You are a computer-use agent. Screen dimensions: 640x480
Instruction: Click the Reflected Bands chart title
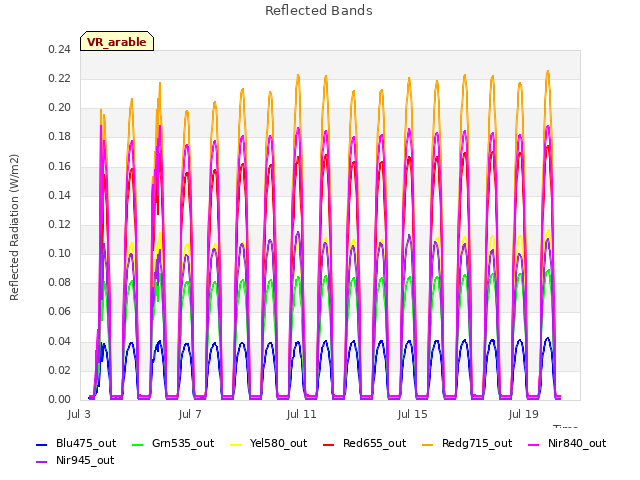(x=319, y=11)
